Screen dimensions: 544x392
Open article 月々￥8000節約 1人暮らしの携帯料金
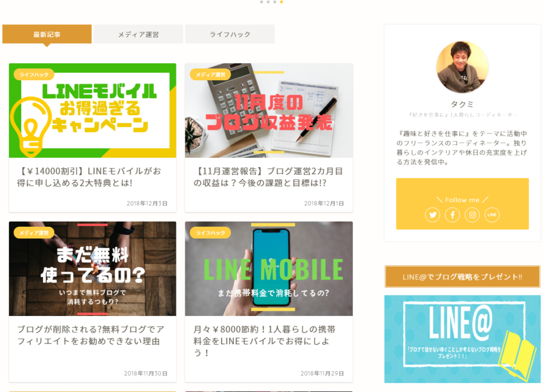pos(265,341)
